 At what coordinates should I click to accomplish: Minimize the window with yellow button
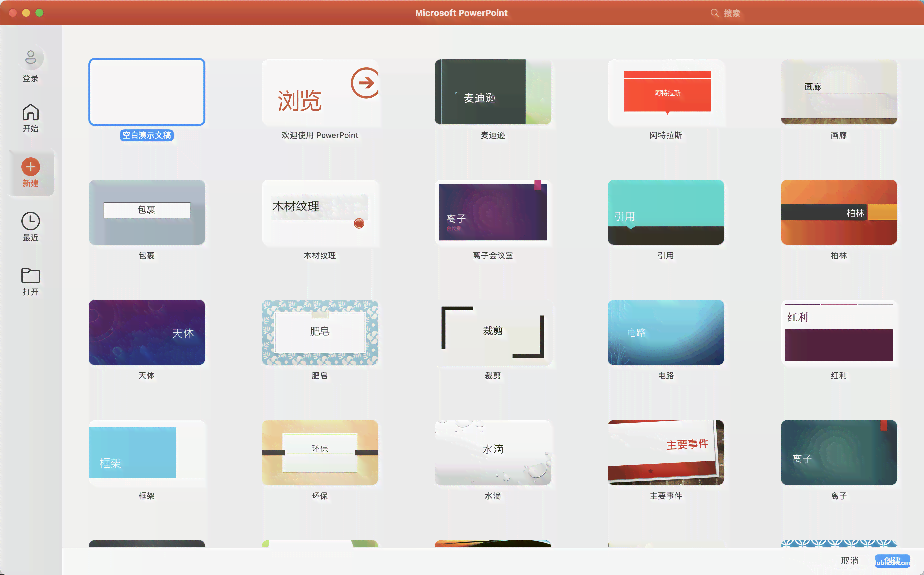coord(26,13)
